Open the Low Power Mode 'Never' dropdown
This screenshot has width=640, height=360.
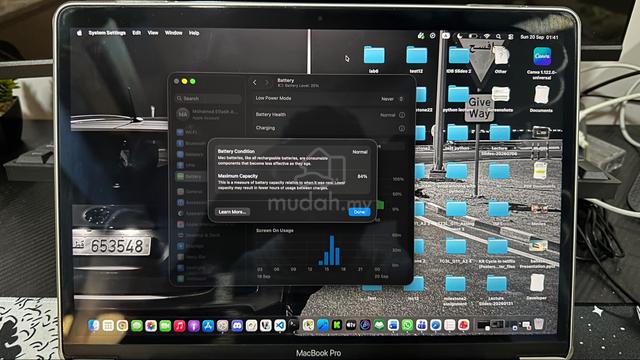(392, 99)
